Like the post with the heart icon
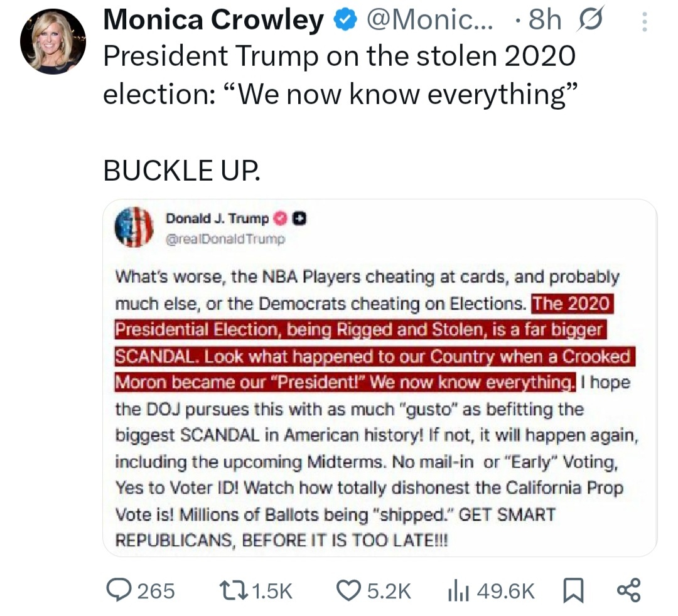The height and width of the screenshot is (616, 678). (x=348, y=590)
